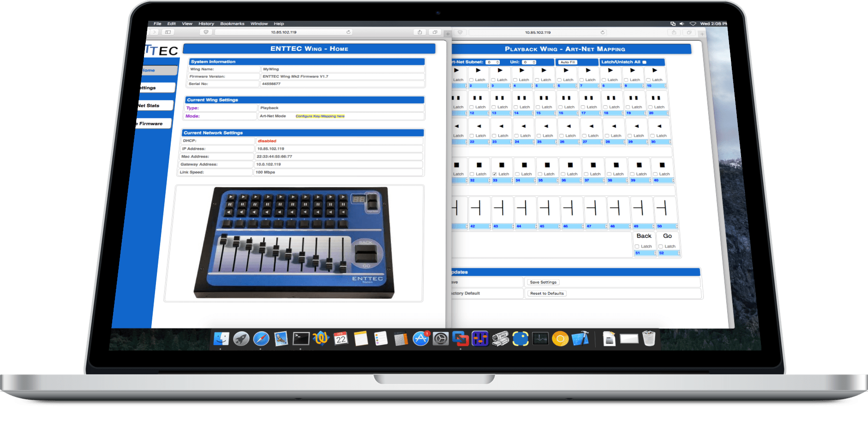Open Safari compass icon in dock
The height and width of the screenshot is (424, 868).
[x=261, y=339]
